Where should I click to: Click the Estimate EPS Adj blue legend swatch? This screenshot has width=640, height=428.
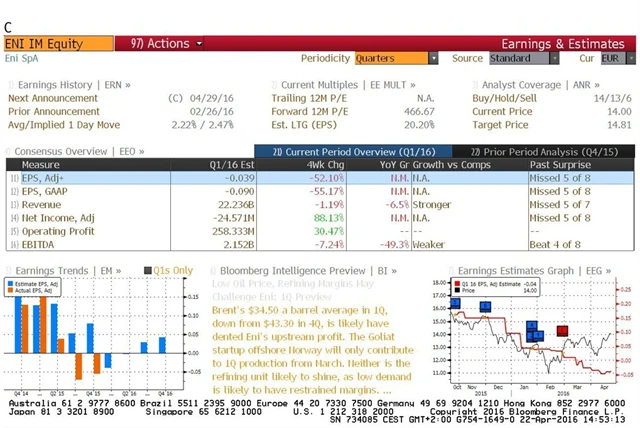[16, 284]
